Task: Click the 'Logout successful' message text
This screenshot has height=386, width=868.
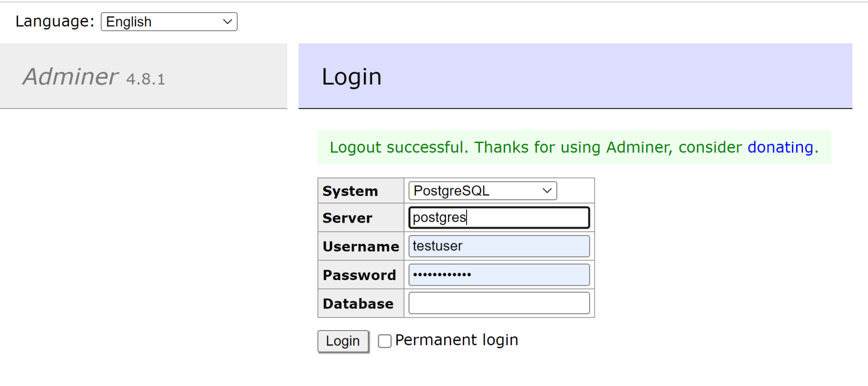Action: pyautogui.click(x=398, y=147)
